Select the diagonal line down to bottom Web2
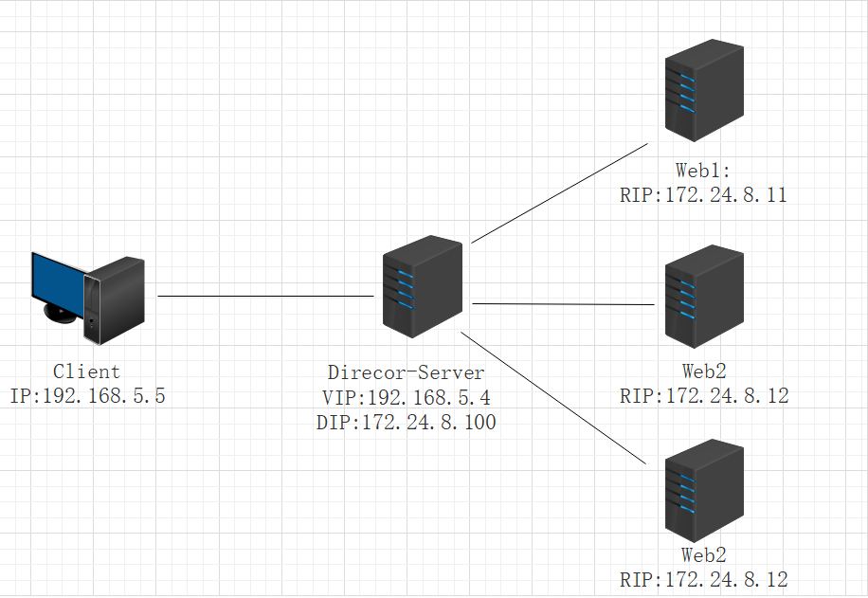868x598 pixels. pos(553,397)
